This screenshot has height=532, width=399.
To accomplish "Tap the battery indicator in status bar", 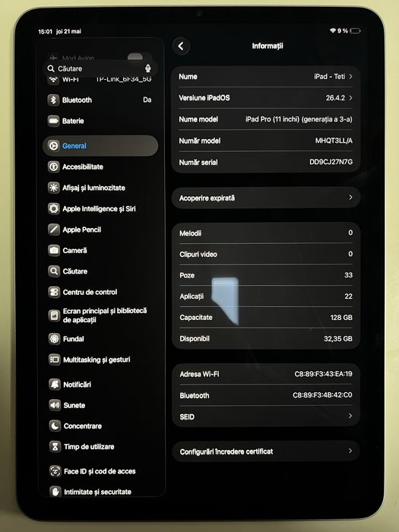I will pyautogui.click(x=355, y=31).
